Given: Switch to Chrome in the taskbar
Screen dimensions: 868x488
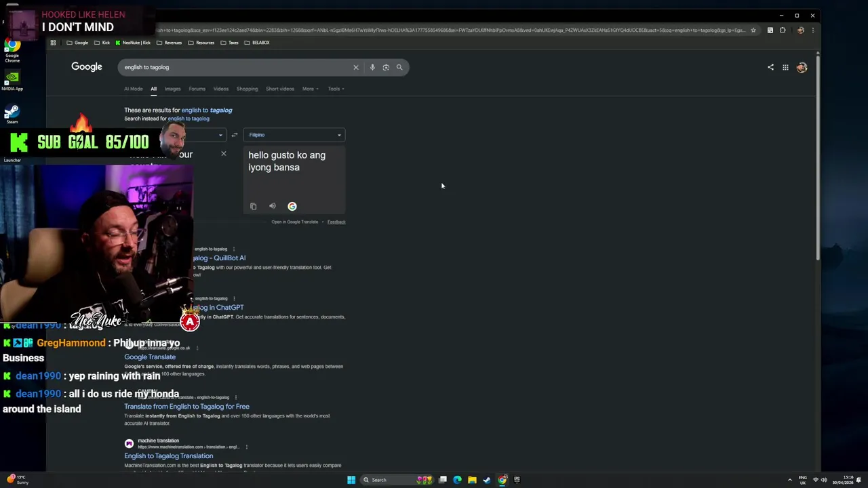Looking at the screenshot, I should [502, 480].
